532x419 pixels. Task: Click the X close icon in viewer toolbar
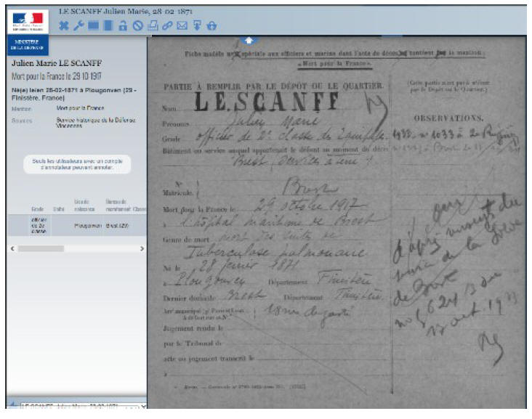coord(63,26)
